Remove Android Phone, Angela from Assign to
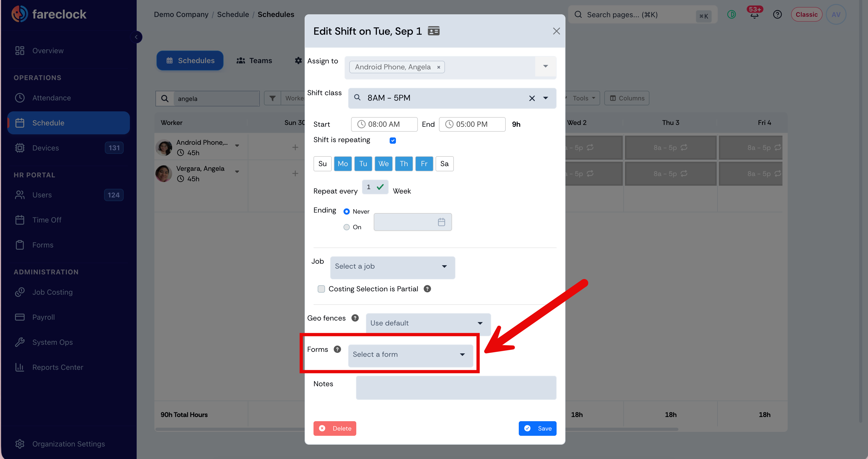Viewport: 868px width, 459px height. pos(438,67)
